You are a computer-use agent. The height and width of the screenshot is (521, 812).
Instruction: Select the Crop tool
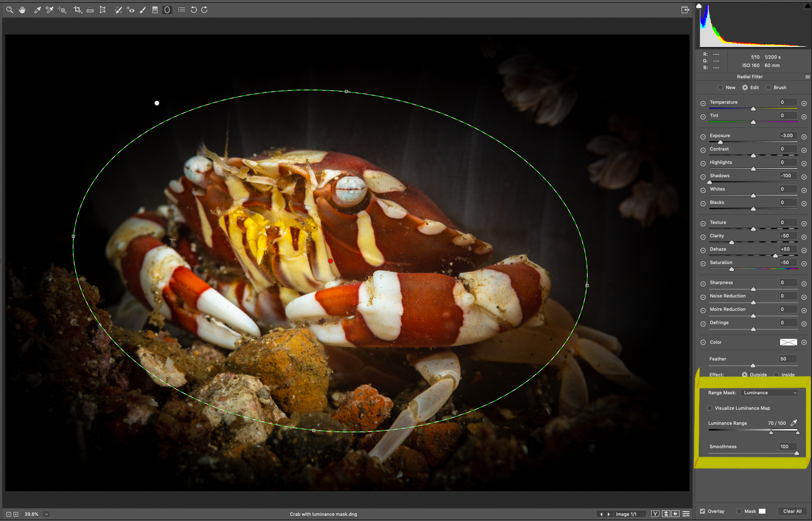[x=77, y=9]
